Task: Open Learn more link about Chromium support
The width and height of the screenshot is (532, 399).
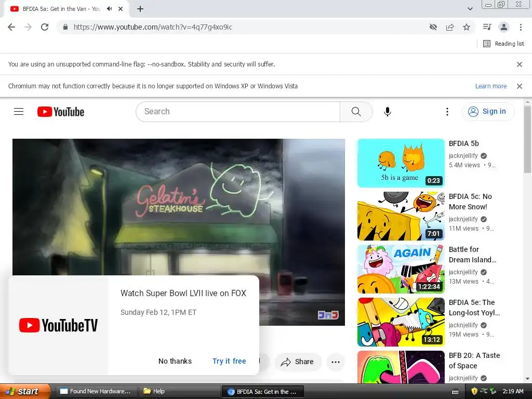Action: click(x=490, y=86)
